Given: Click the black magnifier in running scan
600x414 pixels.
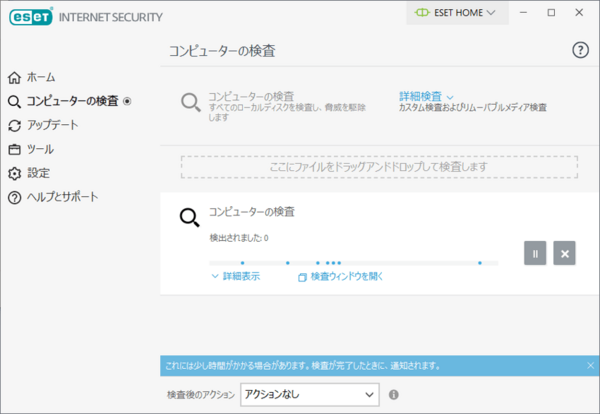Looking at the screenshot, I should [190, 218].
